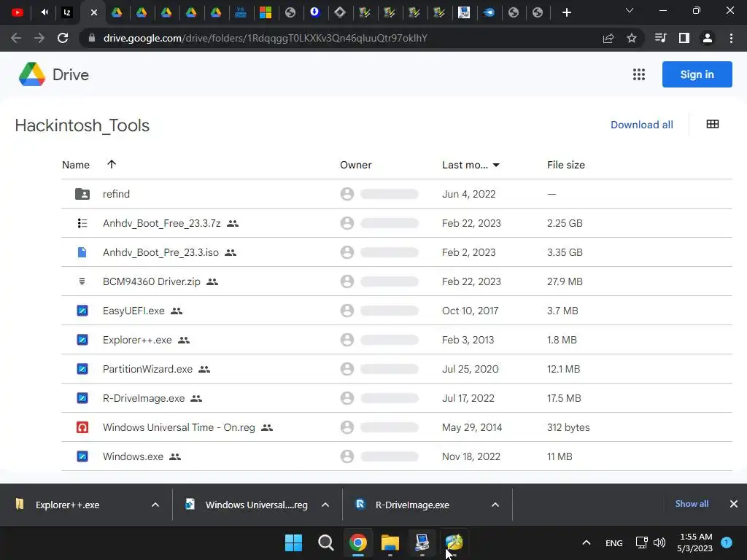
Task: Click the Oct 10, 2017 date cell
Action: [x=471, y=311]
